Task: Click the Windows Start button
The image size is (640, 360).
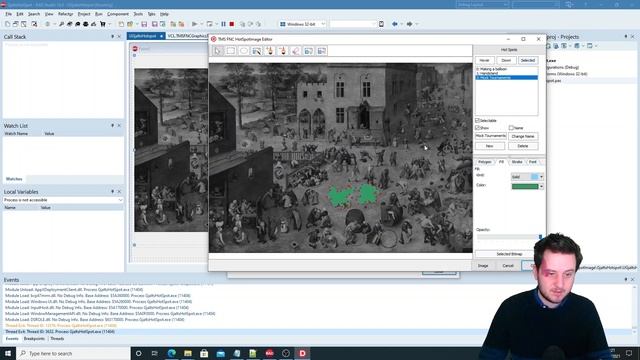Action: [x=8, y=353]
